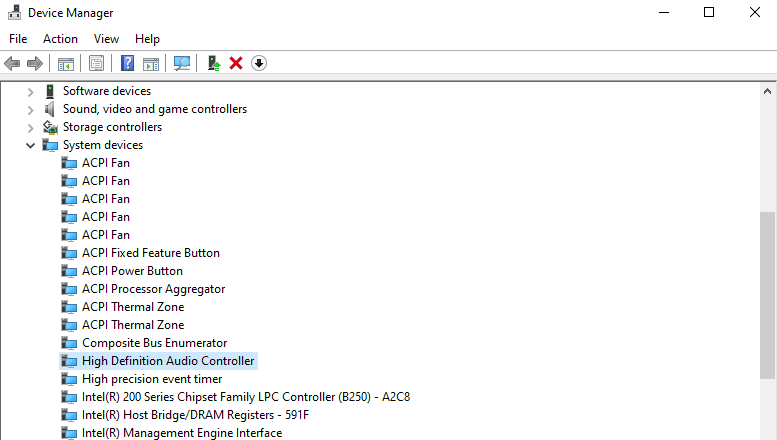777x440 pixels.
Task: Click icon beside Intel(R) Management Engine Interface
Action: [x=69, y=433]
